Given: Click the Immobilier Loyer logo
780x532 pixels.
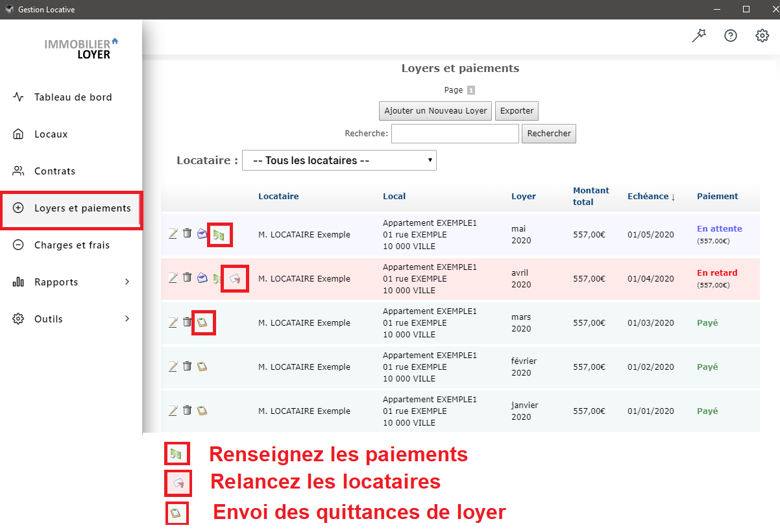Looking at the screenshot, I should [x=81, y=49].
